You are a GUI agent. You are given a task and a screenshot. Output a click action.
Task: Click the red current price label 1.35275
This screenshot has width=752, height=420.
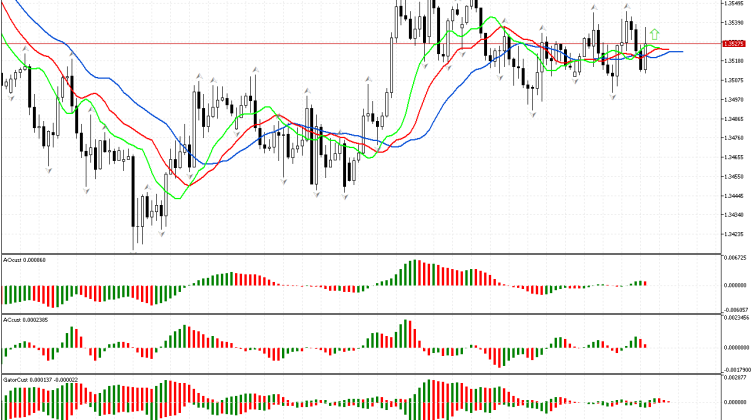[735, 43]
